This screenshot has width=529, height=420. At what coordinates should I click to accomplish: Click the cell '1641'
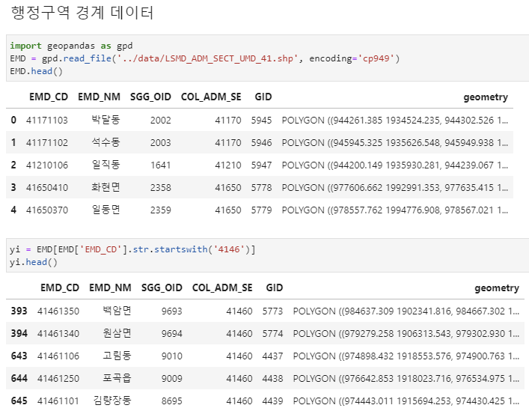pos(161,165)
